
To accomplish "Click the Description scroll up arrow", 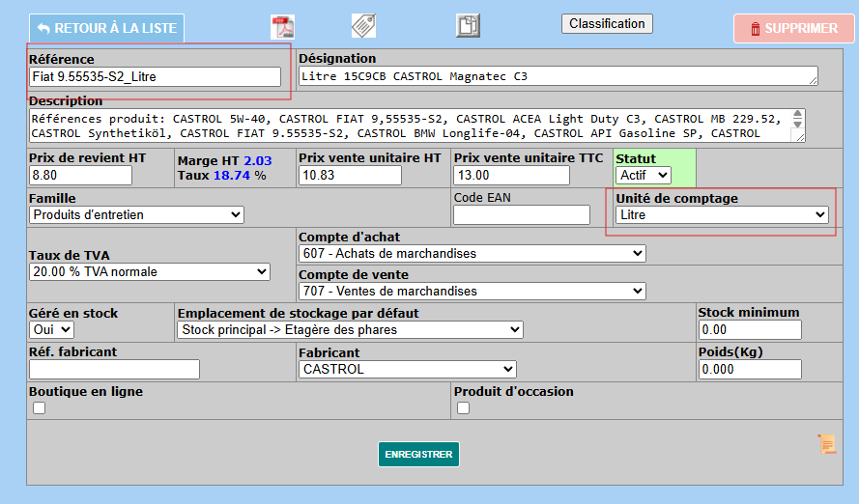I will (797, 115).
